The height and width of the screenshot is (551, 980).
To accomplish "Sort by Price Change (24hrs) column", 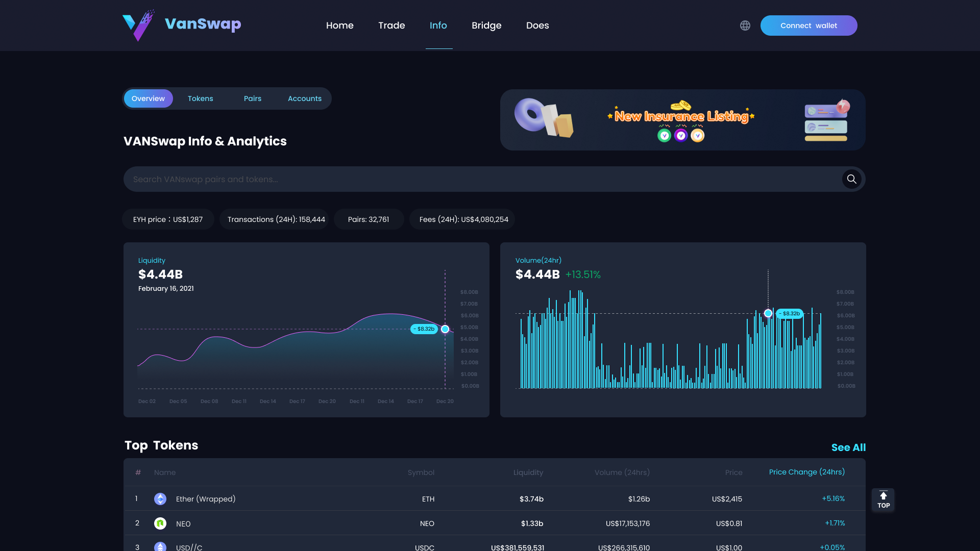I will 806,472.
